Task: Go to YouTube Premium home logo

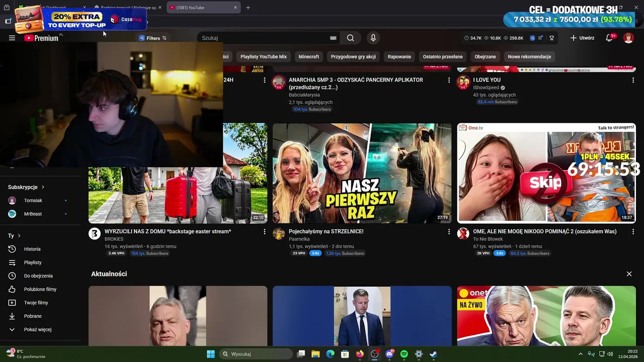Action: pos(41,38)
